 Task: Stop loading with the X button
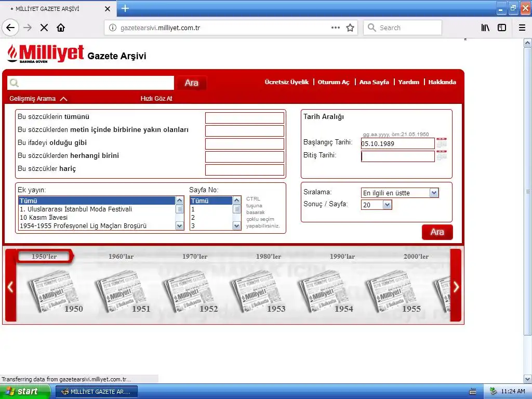(x=44, y=28)
